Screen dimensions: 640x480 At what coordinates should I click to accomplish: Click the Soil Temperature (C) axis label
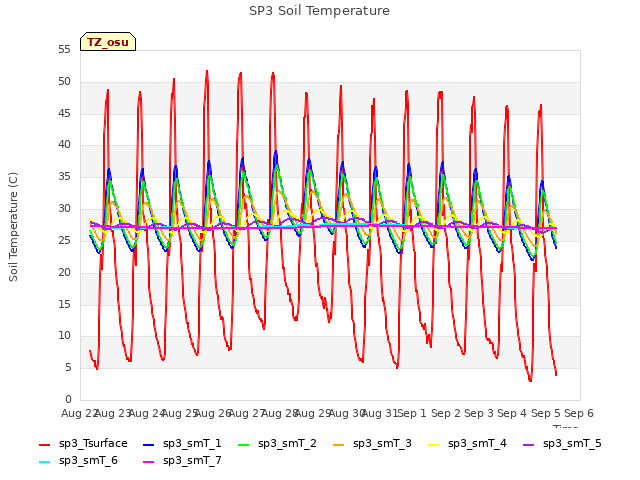pyautogui.click(x=13, y=227)
